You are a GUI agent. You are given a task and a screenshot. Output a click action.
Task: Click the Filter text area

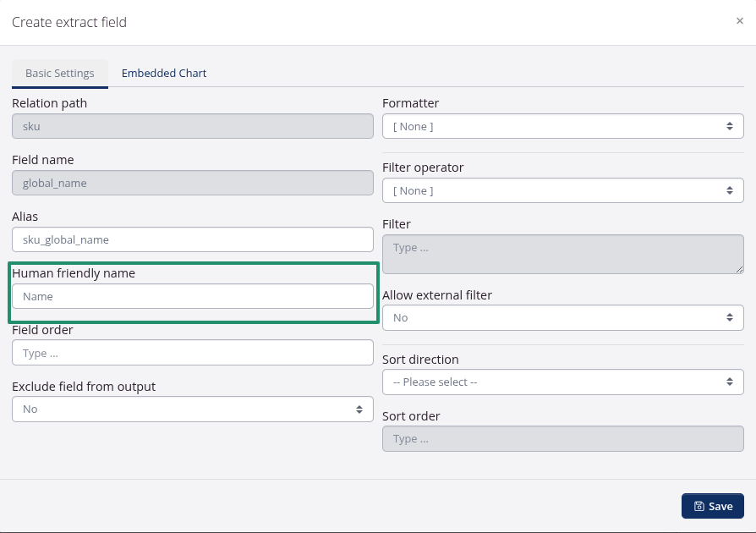coord(562,254)
